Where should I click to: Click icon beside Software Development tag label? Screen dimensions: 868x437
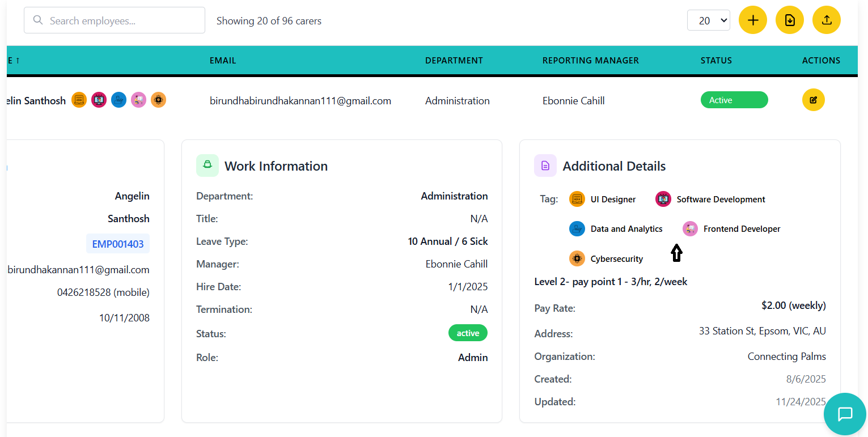point(663,200)
